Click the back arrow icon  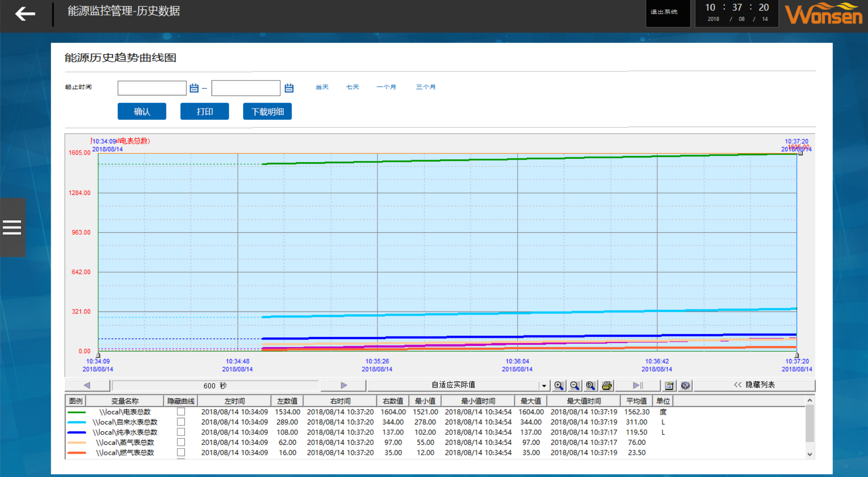click(25, 14)
